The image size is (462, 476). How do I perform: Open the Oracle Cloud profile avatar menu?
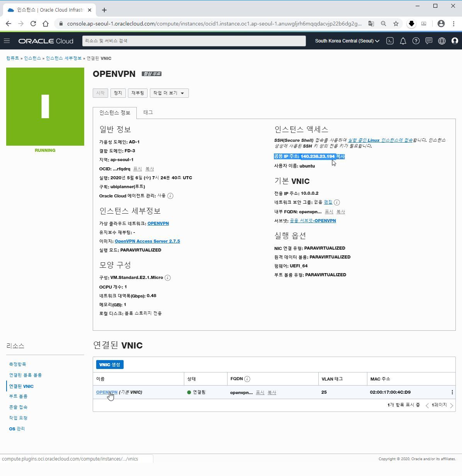(x=455, y=41)
